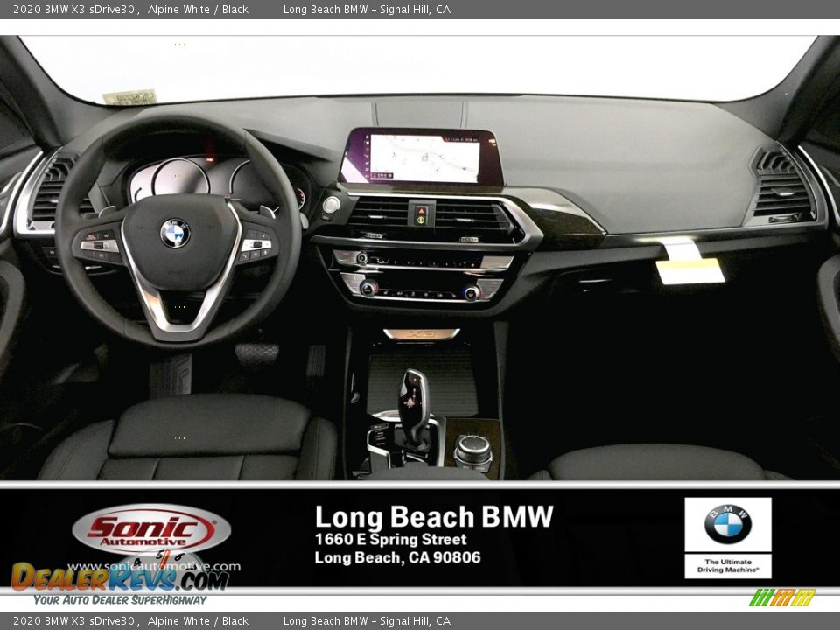Click the Alpine White / Black header label
Viewport: 840px width, 630px height.
pos(199,9)
